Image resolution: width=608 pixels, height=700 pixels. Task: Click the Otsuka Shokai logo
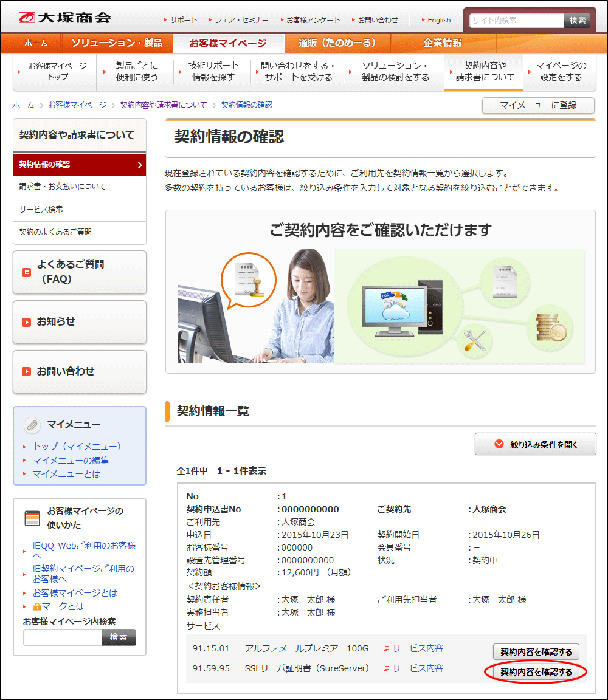[65, 18]
